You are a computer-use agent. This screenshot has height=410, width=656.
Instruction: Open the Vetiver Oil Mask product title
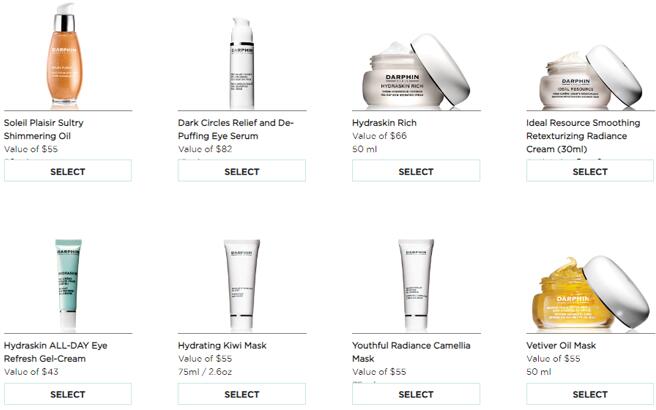tap(561, 346)
